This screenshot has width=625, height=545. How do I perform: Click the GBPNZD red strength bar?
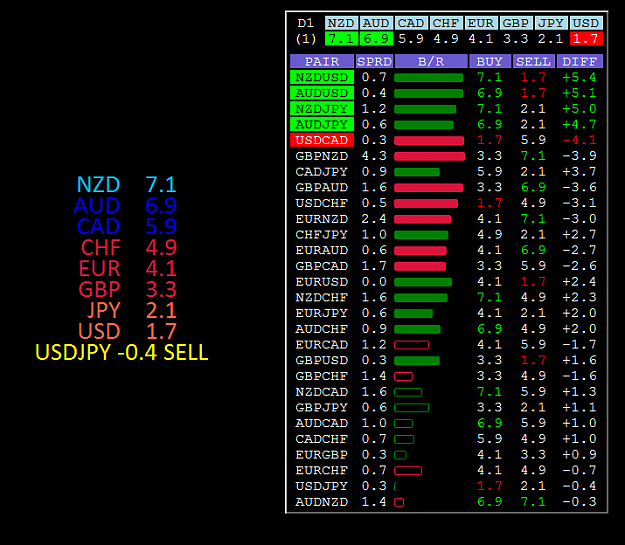[x=429, y=156]
